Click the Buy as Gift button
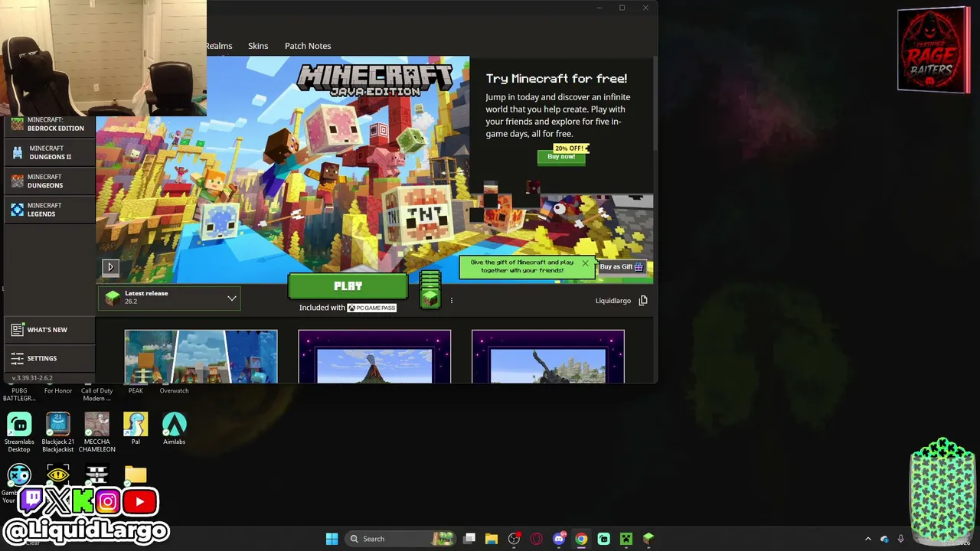Image resolution: width=980 pixels, height=551 pixels. [622, 267]
